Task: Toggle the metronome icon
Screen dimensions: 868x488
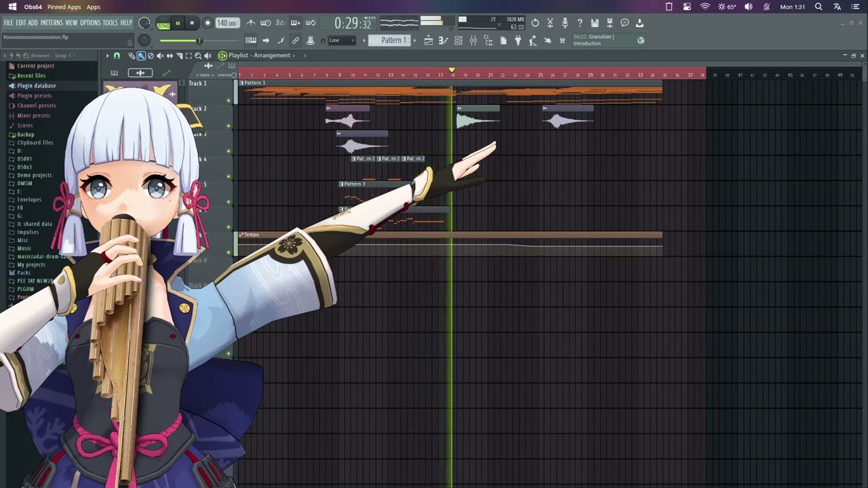Action: tap(251, 23)
